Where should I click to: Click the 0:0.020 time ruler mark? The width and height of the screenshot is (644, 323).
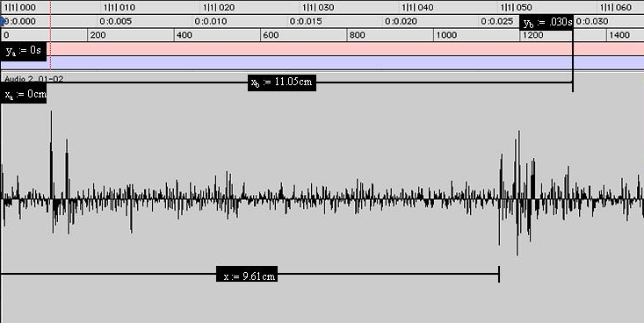tap(401, 21)
